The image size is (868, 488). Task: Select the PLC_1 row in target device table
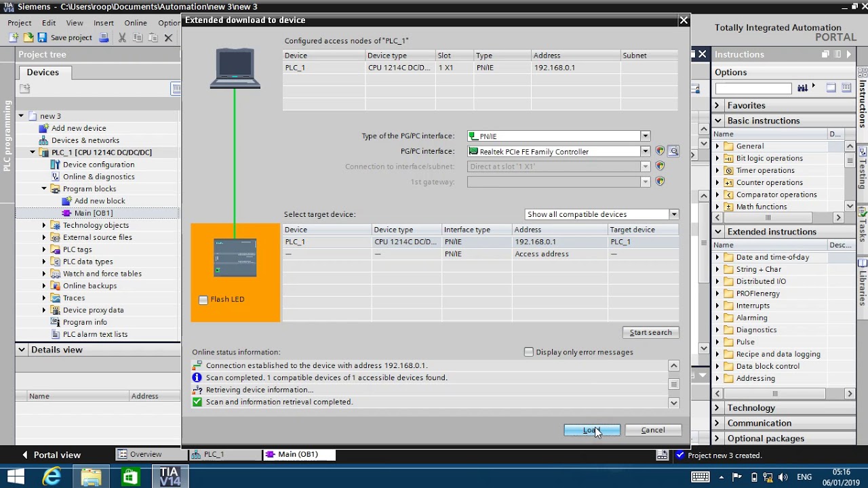click(x=481, y=242)
